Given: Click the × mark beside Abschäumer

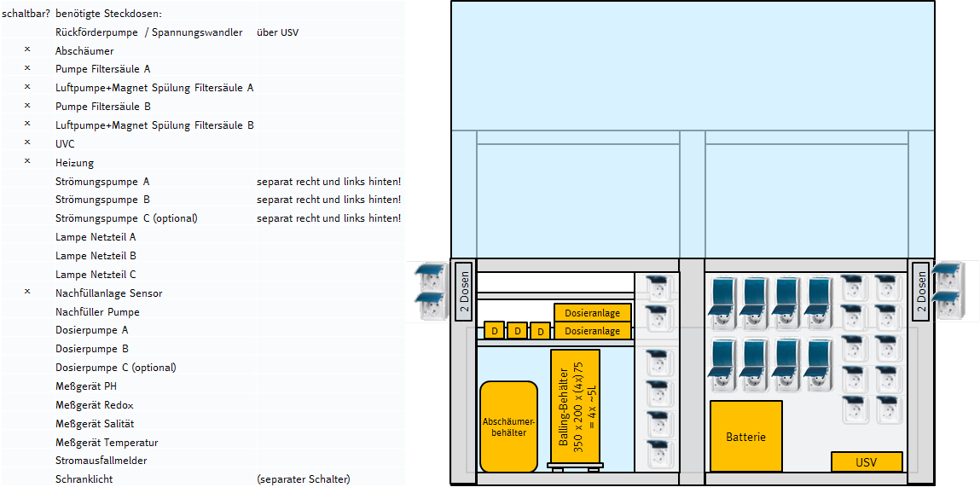Looking at the screenshot, I should coord(27,50).
